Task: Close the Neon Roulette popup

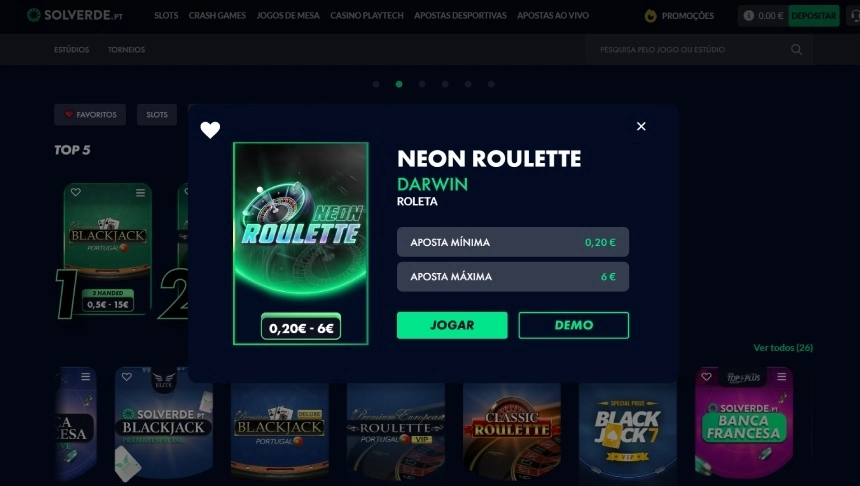Action: point(641,126)
